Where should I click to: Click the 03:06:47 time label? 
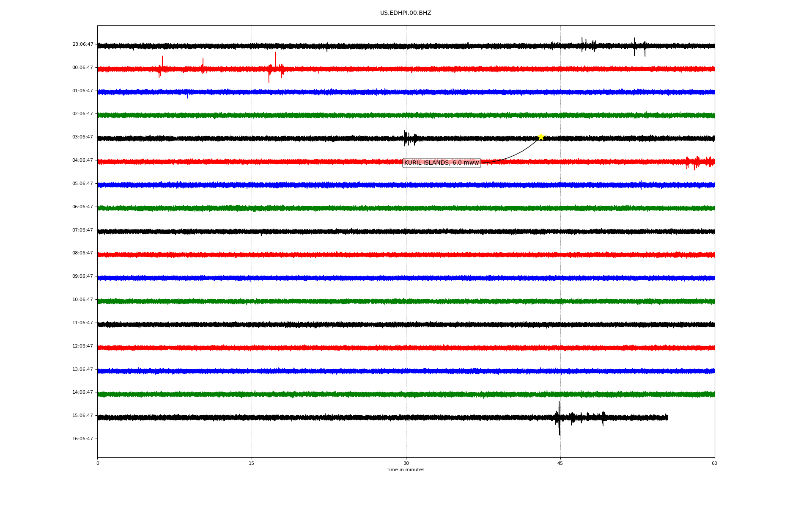click(x=83, y=137)
